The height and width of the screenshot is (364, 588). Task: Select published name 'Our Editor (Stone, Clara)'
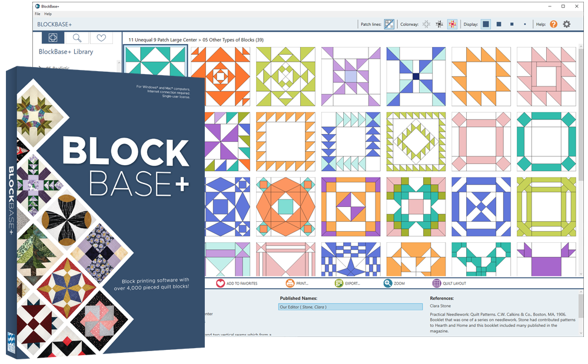(351, 307)
